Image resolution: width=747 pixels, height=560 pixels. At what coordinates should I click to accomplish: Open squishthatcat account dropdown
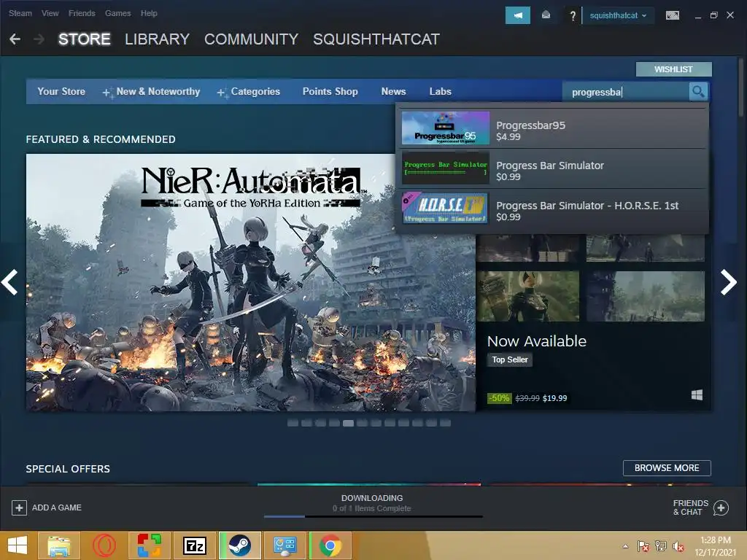point(618,15)
